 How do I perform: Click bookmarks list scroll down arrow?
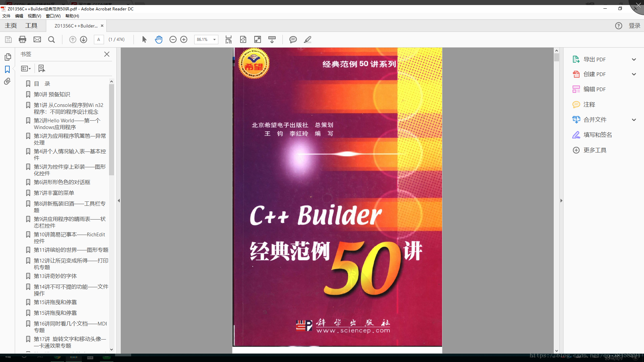111,349
